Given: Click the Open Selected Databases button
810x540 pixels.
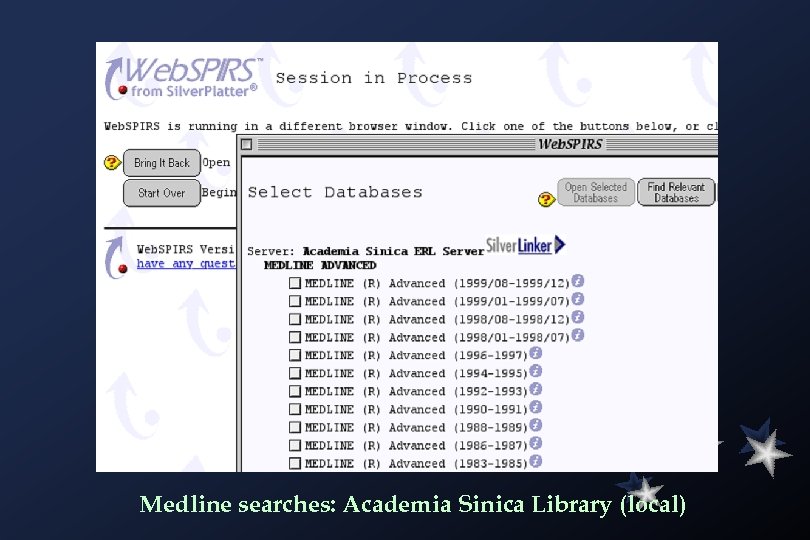Looking at the screenshot, I should (x=596, y=192).
